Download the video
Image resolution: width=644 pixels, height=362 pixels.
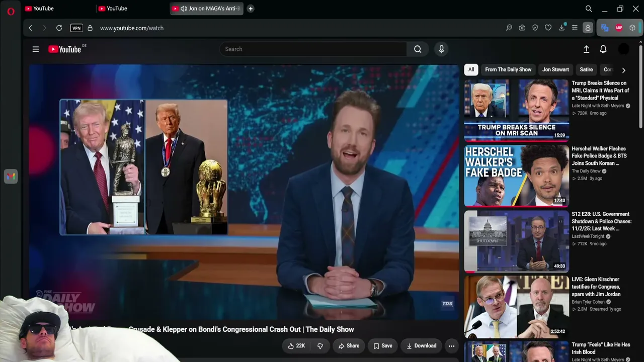[x=421, y=346]
